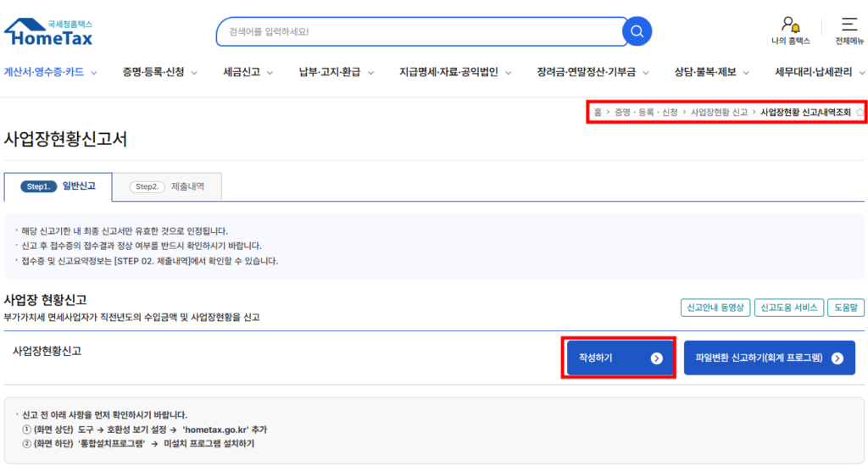Image resolution: width=868 pixels, height=466 pixels.
Task: Click notice text about 접수증의 접수결과
Action: coord(142,246)
